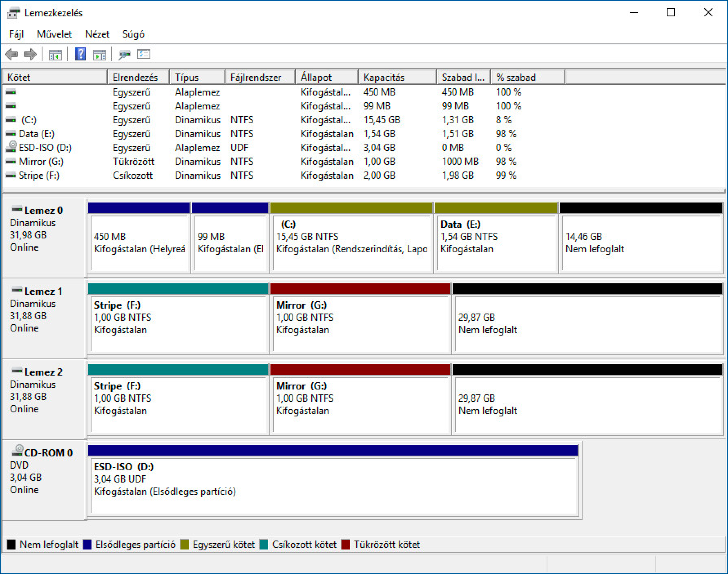Click the black Nem lefoglalt legend swatch
Viewport: 728px width, 574px height.
click(x=11, y=544)
